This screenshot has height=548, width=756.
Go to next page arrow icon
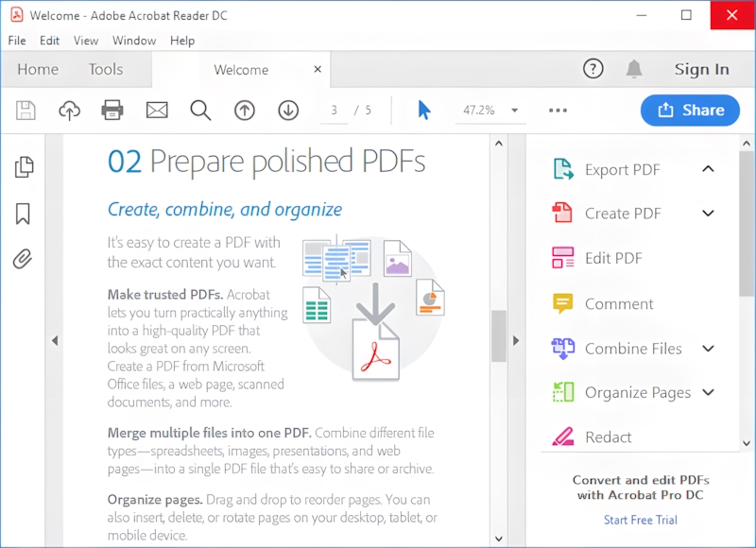tap(288, 111)
